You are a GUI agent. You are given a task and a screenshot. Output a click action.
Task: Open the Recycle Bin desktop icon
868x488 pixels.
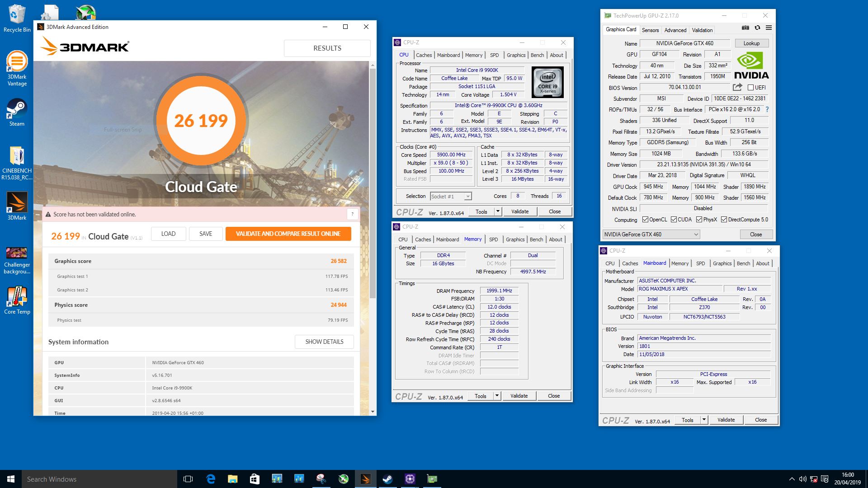[17, 19]
